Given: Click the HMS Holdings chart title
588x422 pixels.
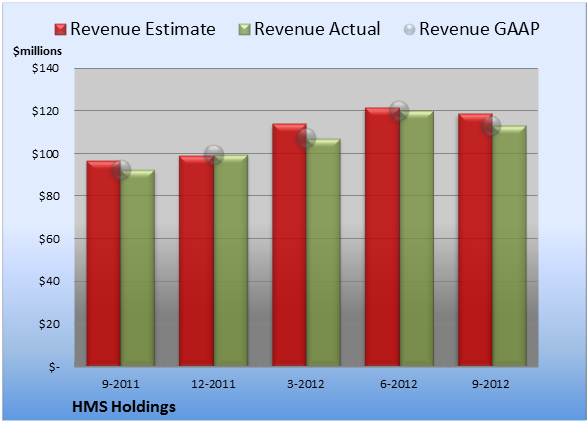Looking at the screenshot, I should point(124,407).
